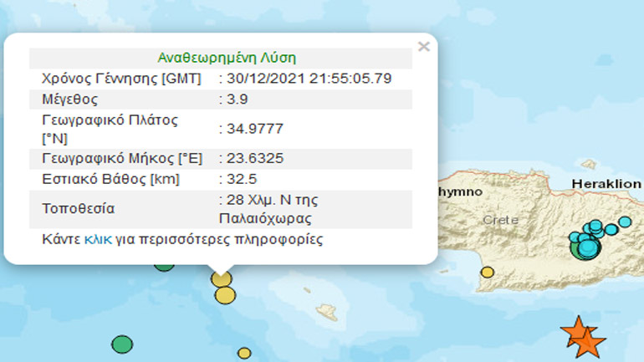The image size is (644, 362).
Task: Select the lower yellow marker beneath the popup pointer
Action: pos(225,295)
